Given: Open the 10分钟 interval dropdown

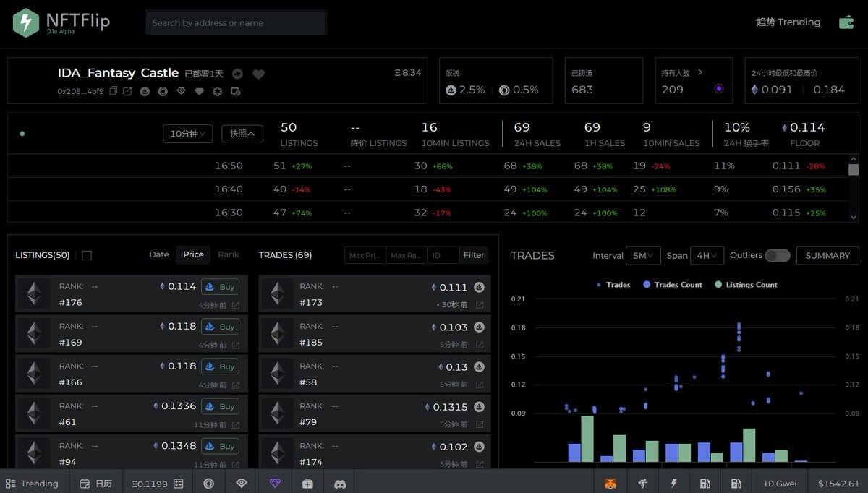Looking at the screenshot, I should (x=187, y=133).
